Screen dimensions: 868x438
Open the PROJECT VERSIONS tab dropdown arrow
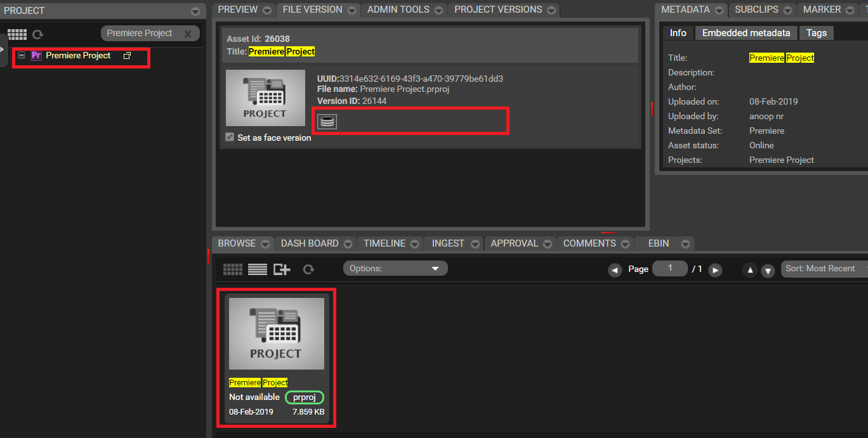coord(551,10)
